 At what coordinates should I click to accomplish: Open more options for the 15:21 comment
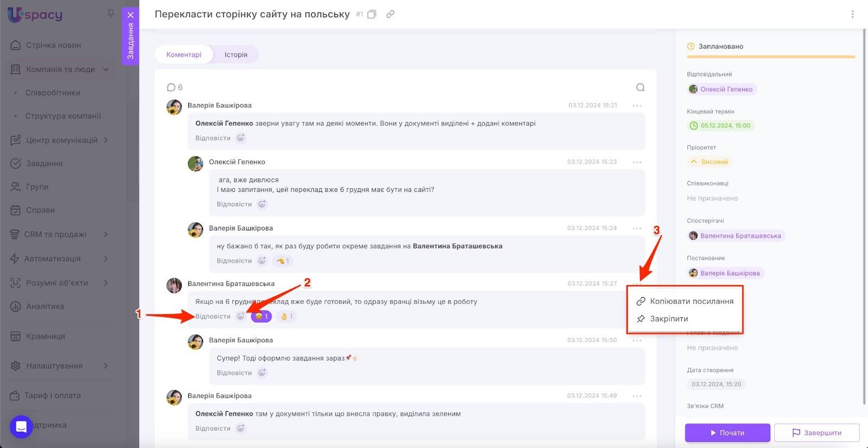[637, 106]
